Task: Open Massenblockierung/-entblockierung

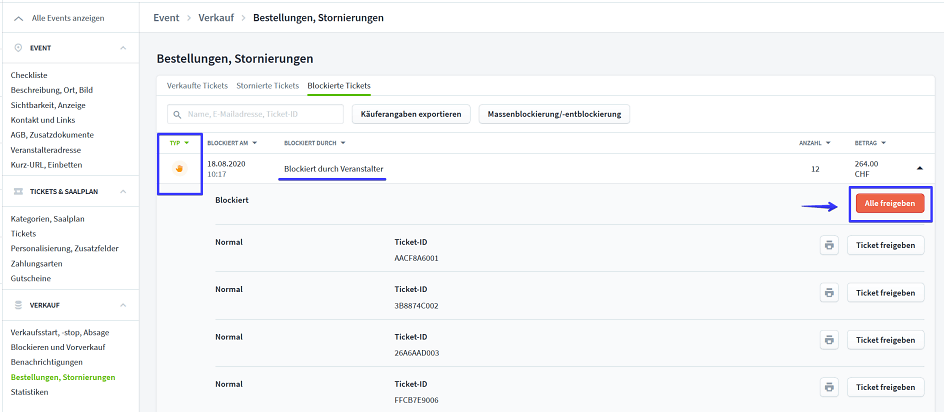Action: coord(554,114)
